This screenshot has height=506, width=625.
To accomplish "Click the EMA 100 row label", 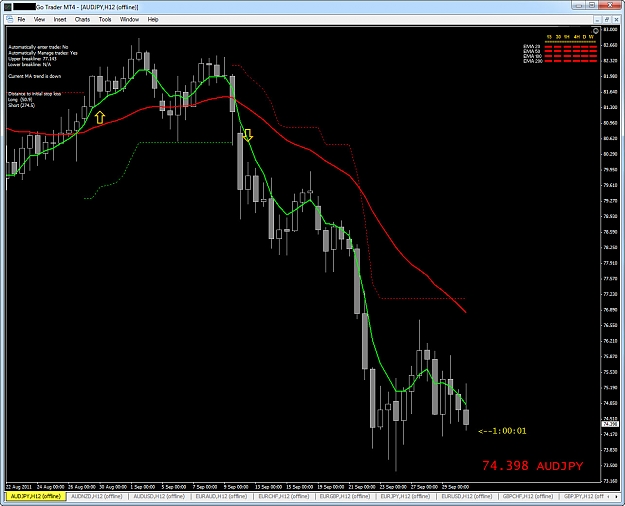I will (x=532, y=56).
